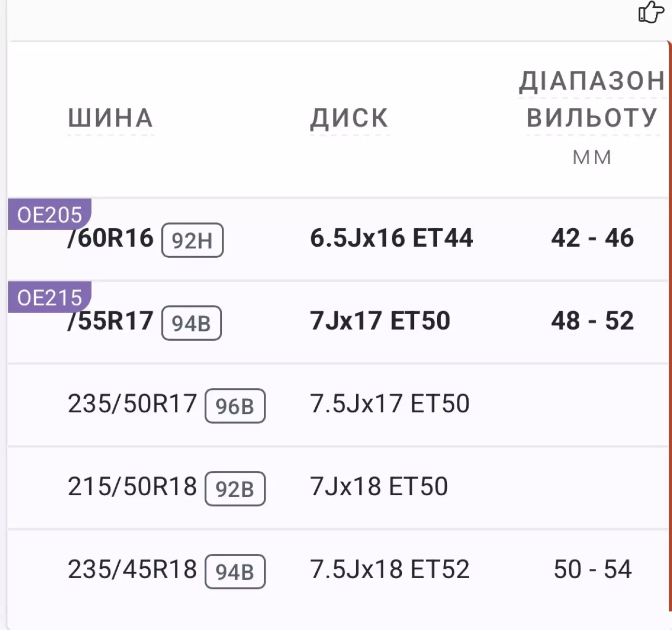Click the ШИНА column header
Viewport: 672px width, 630px height.
coord(110,118)
